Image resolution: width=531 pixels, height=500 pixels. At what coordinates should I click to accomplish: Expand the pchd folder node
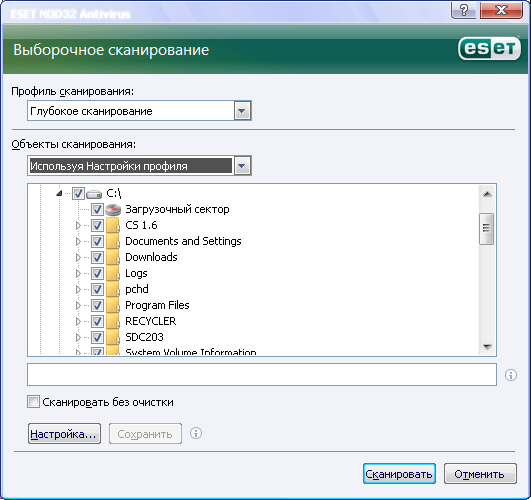[78, 289]
